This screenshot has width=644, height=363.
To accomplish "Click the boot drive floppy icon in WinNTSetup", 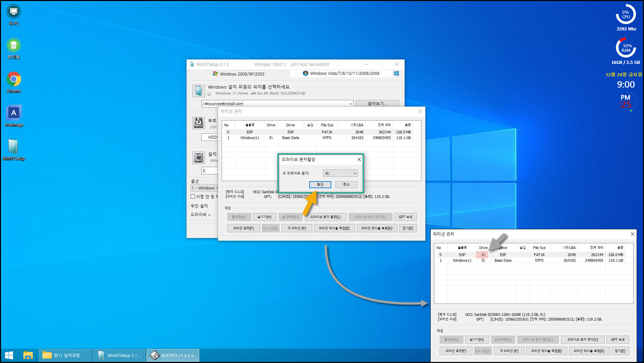I will [x=199, y=123].
